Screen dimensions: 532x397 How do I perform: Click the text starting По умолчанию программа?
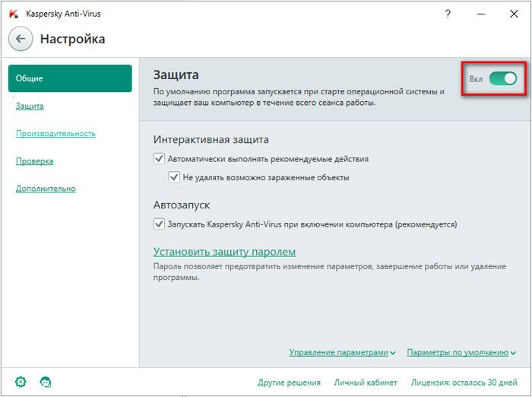(x=299, y=97)
